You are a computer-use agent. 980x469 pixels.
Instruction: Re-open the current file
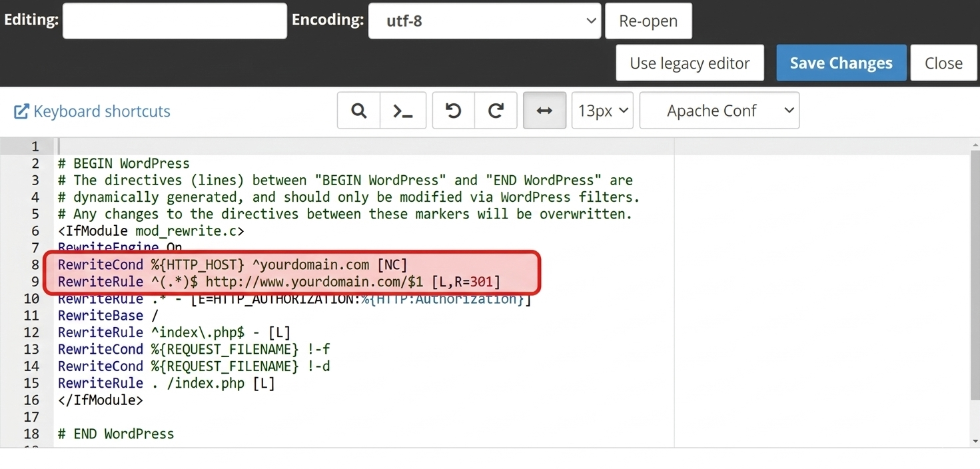pos(648,21)
